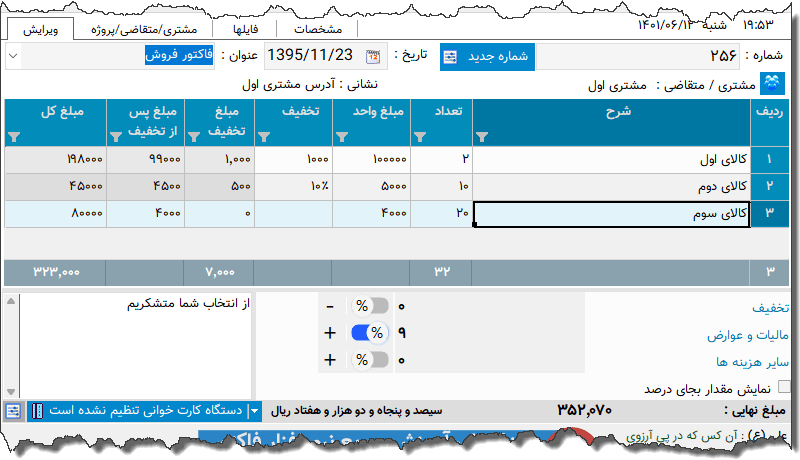
Task: Filter the مبلغ تخفیف column
Action: pyautogui.click(x=193, y=137)
